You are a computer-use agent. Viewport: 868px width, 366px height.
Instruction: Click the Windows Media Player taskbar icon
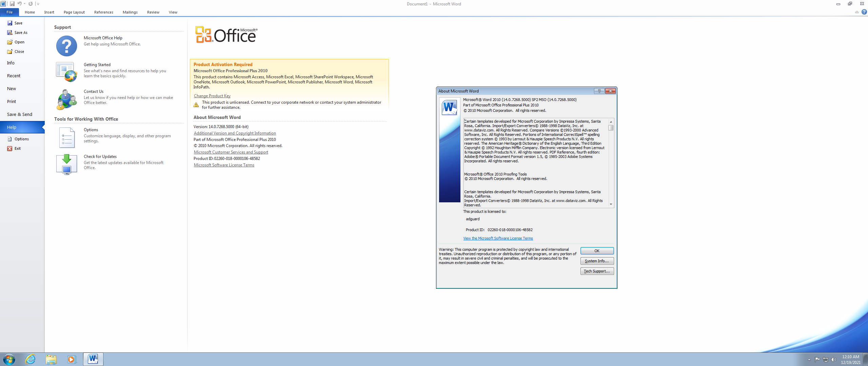pos(72,359)
